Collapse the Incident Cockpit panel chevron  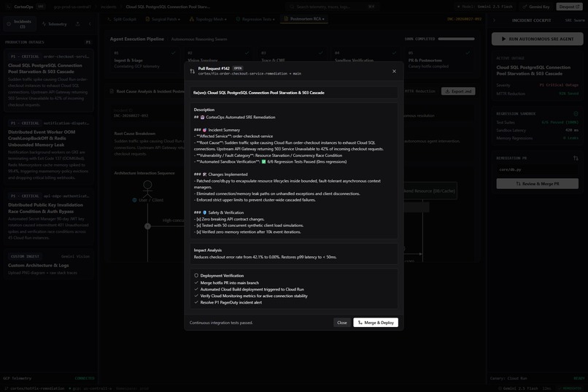click(x=494, y=20)
